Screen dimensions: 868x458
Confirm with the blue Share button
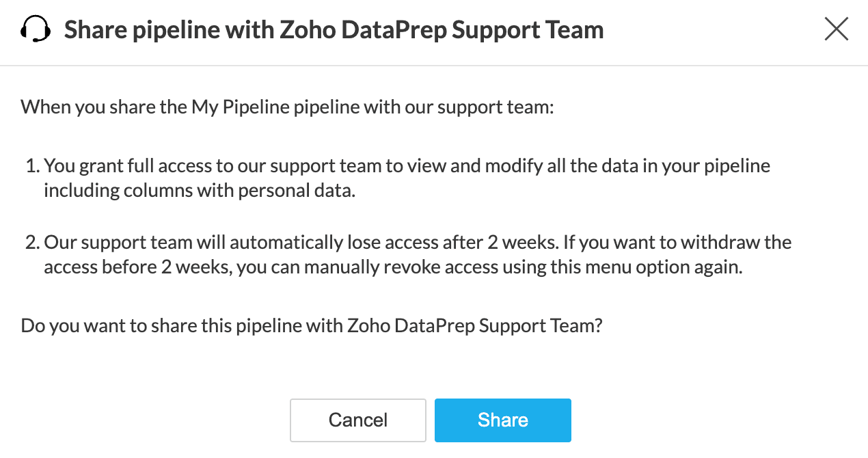[x=502, y=420]
